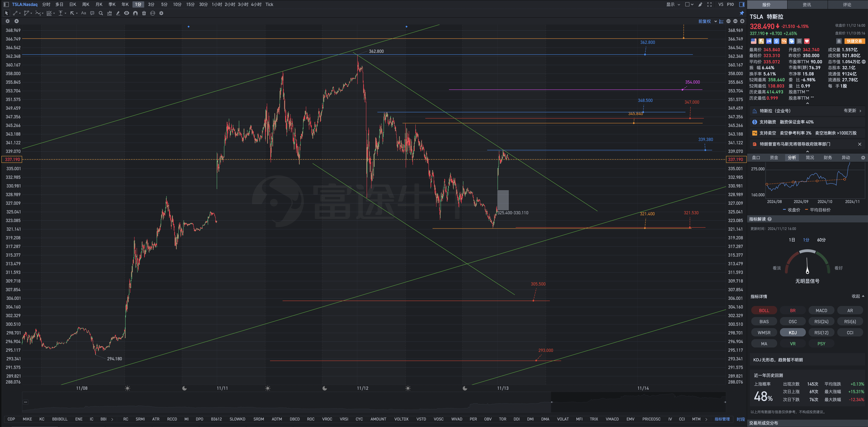This screenshot has height=427, width=868.
Task: Open F10 company information
Action: pyautogui.click(x=731, y=4)
